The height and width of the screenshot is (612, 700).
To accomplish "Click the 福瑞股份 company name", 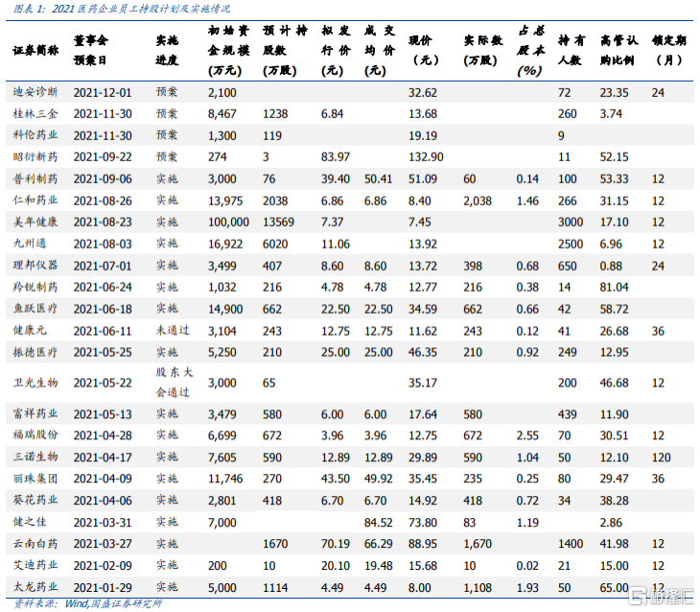I will pyautogui.click(x=35, y=435).
